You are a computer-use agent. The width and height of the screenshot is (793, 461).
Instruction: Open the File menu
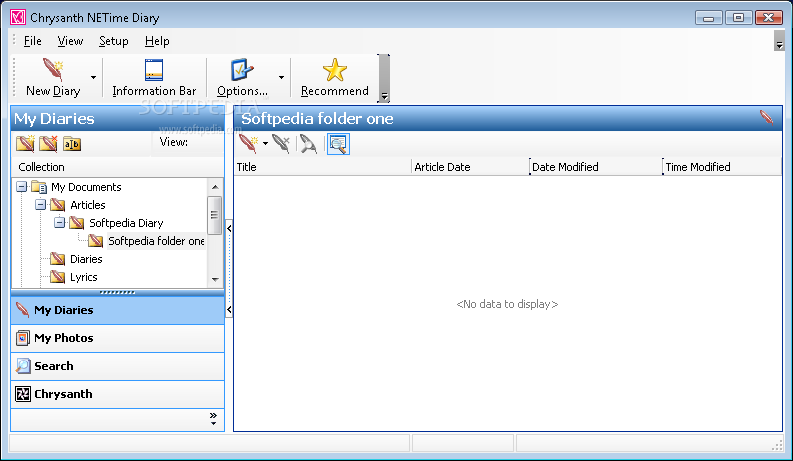click(x=33, y=41)
